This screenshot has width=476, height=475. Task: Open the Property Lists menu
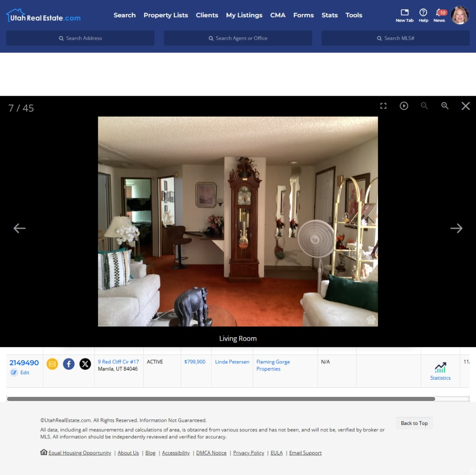165,15
